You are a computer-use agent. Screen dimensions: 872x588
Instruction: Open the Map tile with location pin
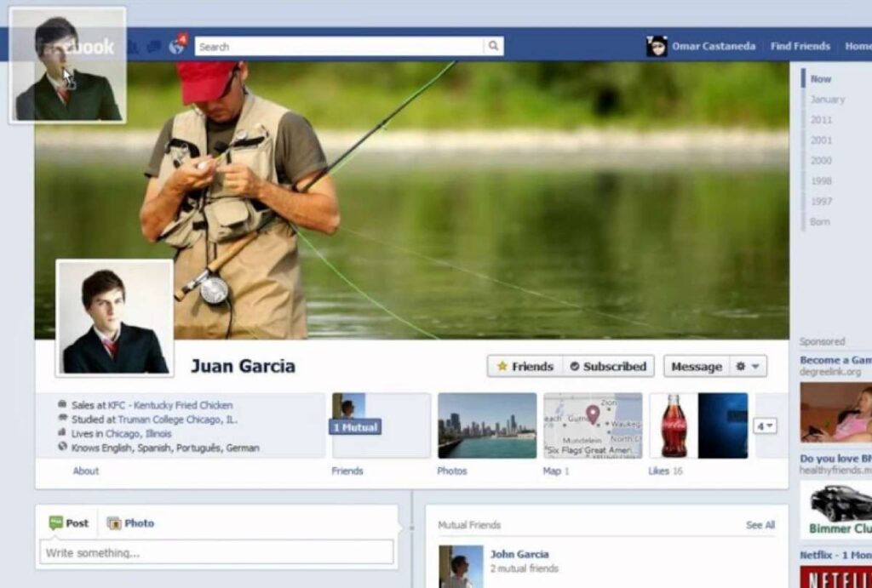pos(593,425)
